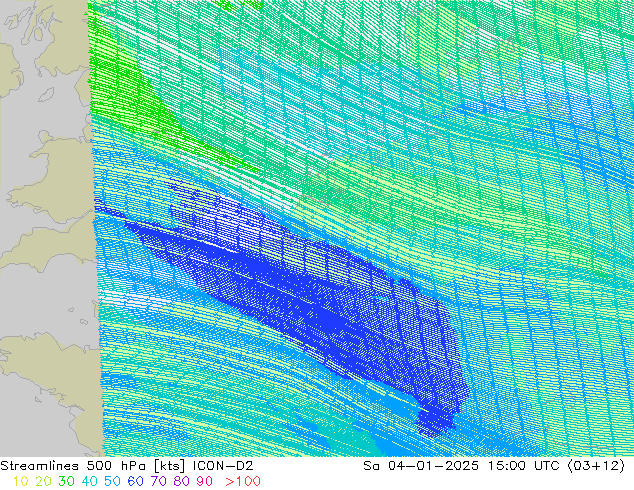Image resolution: width=634 pixels, height=490 pixels.
Task: Click the '50' knots legend value
Action: 112,481
